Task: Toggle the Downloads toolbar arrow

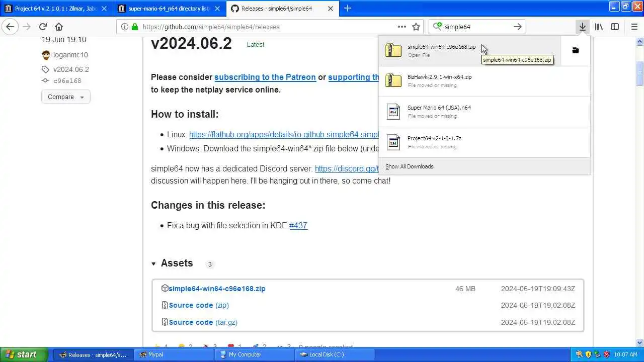Action: tap(582, 27)
